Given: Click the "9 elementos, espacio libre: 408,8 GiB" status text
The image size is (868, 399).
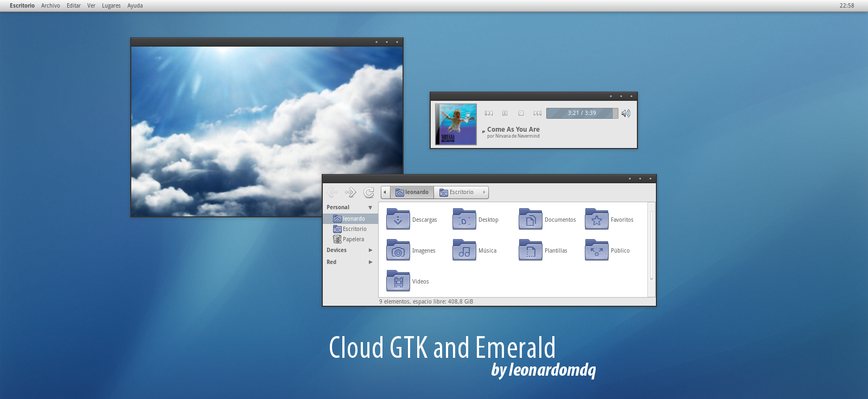Looking at the screenshot, I should (426, 301).
